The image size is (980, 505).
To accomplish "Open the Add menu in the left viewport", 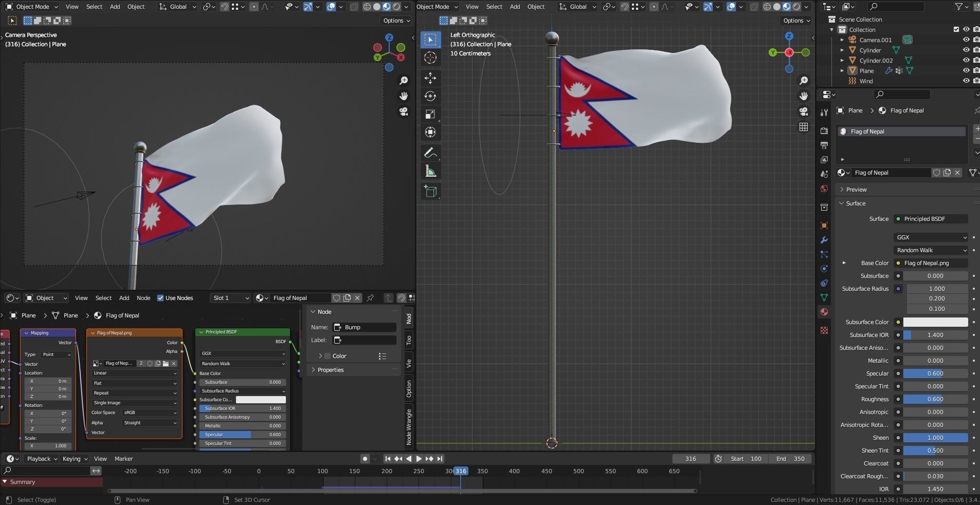I will coord(114,6).
